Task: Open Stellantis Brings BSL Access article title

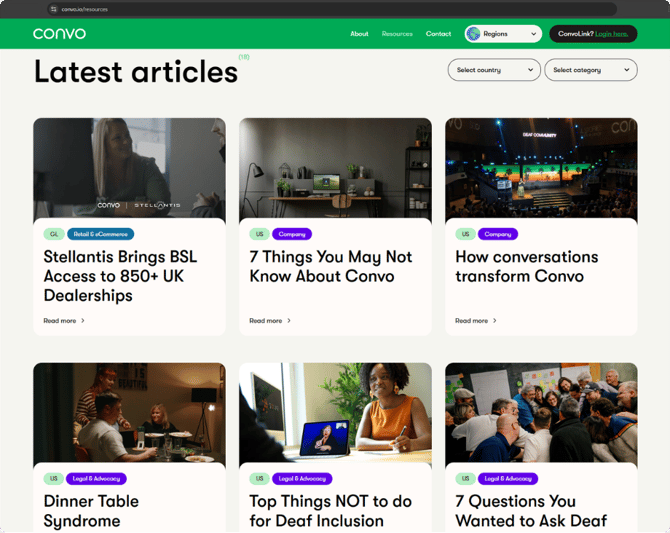Action: point(120,276)
